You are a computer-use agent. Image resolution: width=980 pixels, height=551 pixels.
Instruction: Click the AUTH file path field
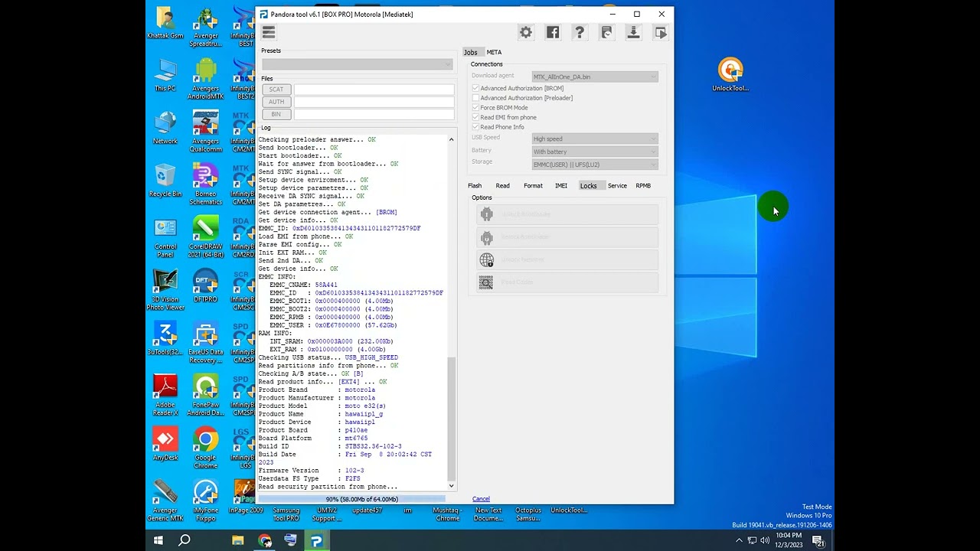click(374, 102)
